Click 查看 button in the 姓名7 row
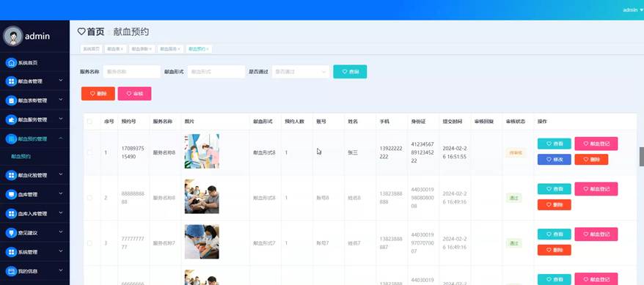Screen dimensions: 644x285 click(x=554, y=234)
